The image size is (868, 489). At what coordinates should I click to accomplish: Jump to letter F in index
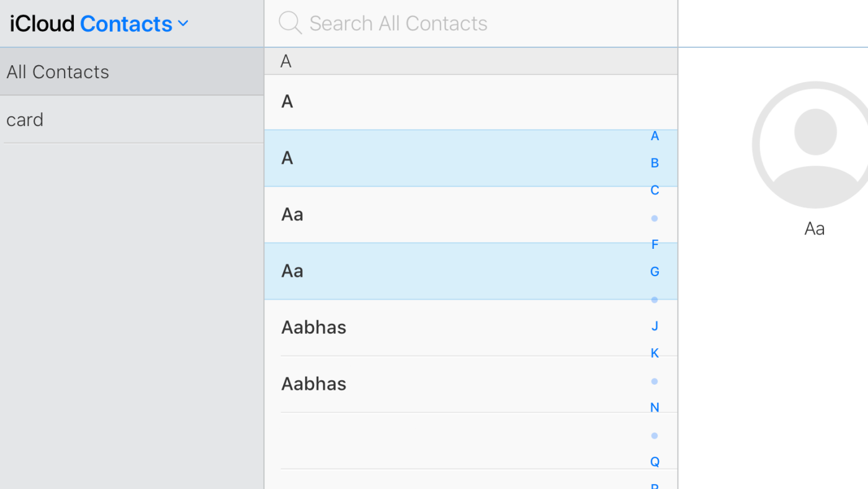[655, 244]
